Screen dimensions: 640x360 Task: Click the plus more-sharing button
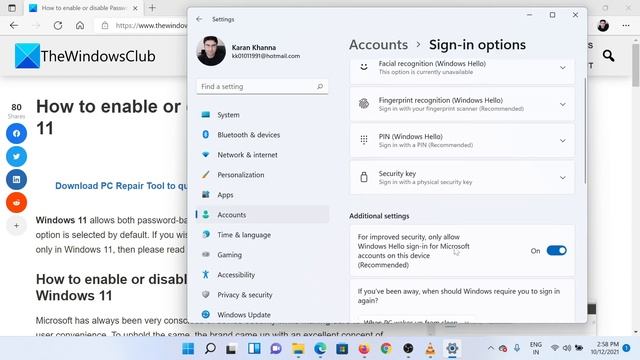pyautogui.click(x=16, y=225)
